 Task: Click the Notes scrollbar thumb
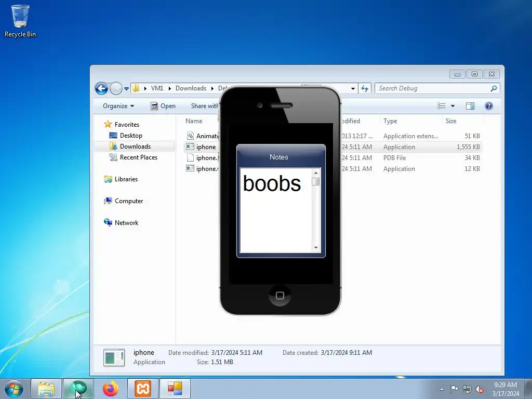click(316, 182)
